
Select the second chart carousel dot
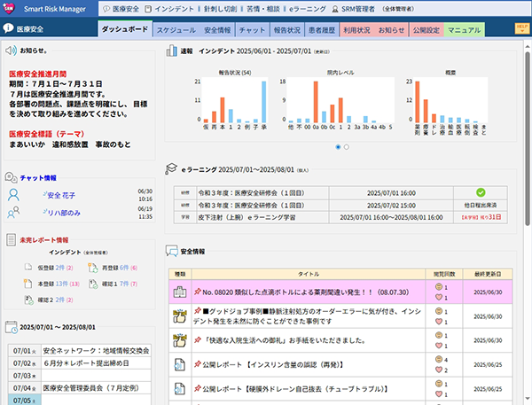coord(346,147)
